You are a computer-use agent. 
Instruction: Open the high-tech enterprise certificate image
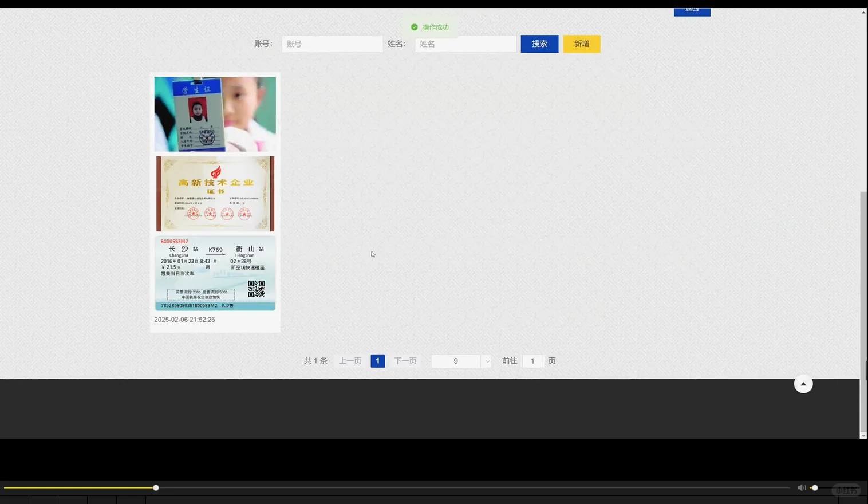coord(215,194)
